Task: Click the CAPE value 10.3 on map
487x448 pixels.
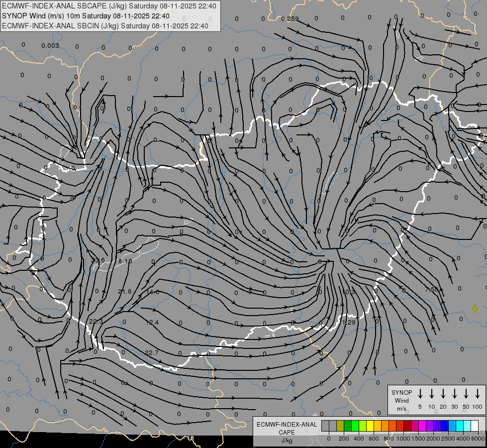Action: click(348, 292)
